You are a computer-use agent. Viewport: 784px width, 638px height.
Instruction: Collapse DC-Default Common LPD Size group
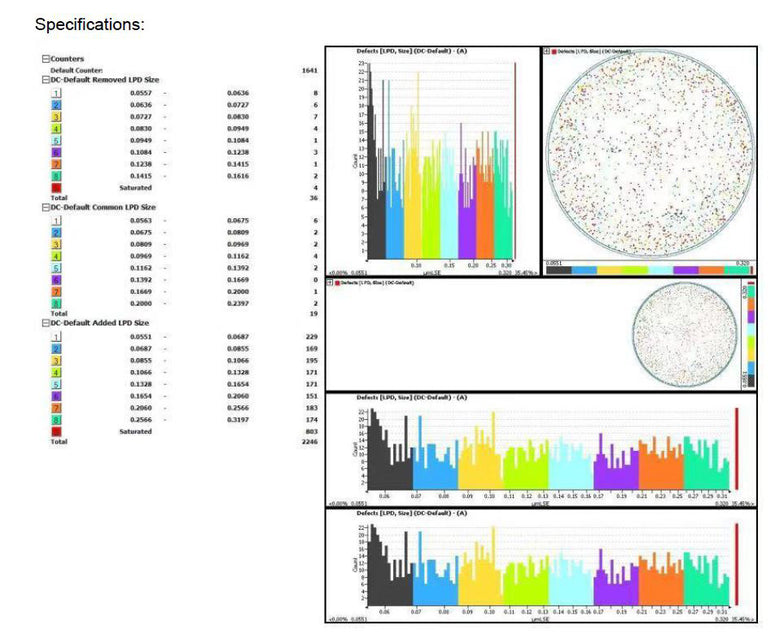click(x=46, y=207)
